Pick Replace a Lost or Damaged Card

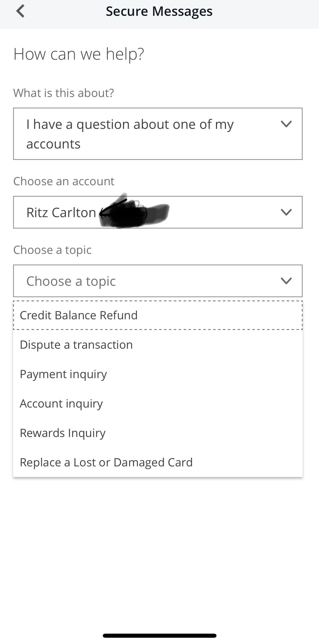point(158,462)
